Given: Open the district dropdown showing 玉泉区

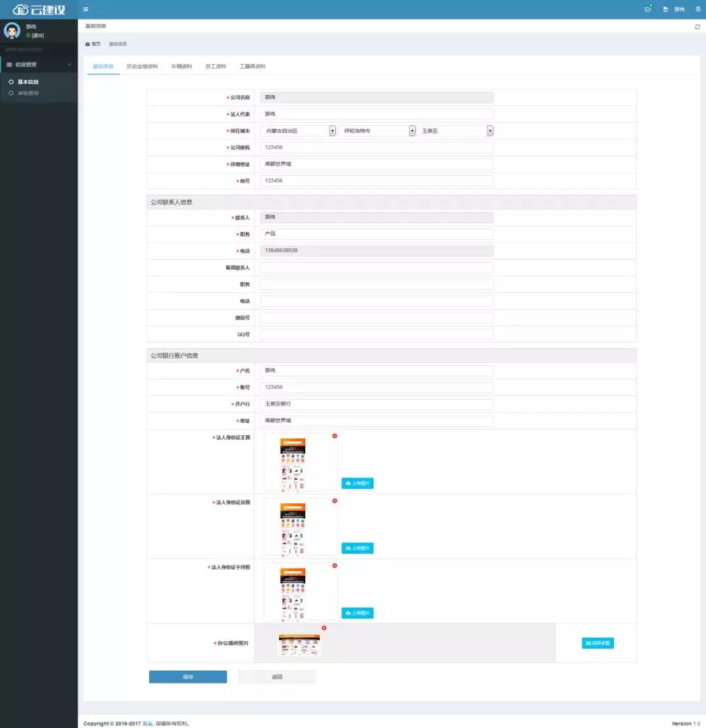Looking at the screenshot, I should pyautogui.click(x=455, y=131).
